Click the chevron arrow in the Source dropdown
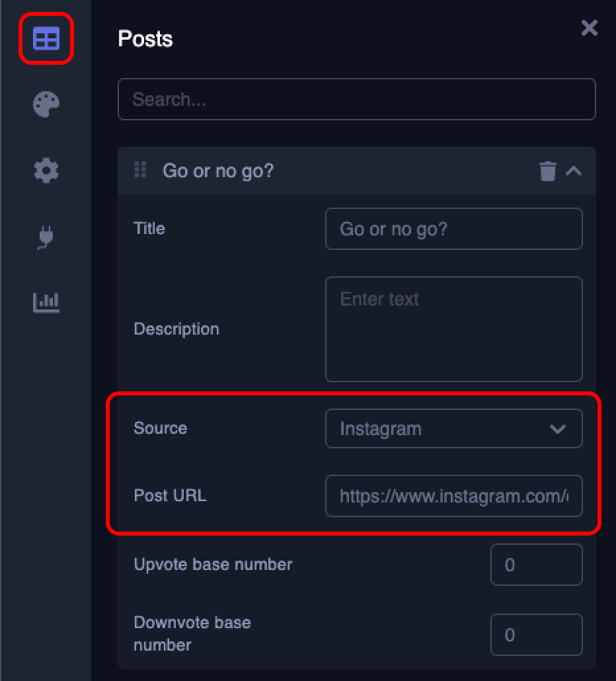The height and width of the screenshot is (681, 616). click(557, 429)
